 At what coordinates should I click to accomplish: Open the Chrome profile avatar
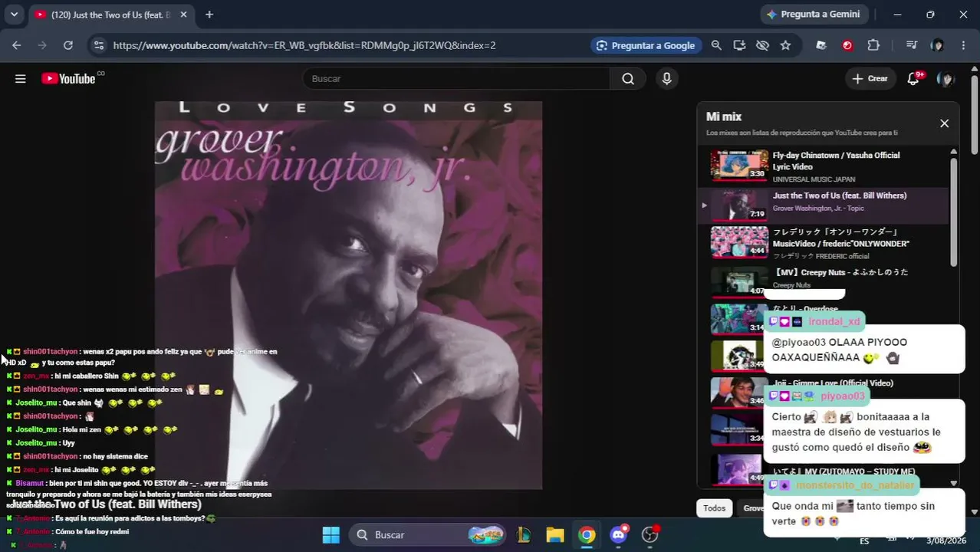[x=937, y=45]
